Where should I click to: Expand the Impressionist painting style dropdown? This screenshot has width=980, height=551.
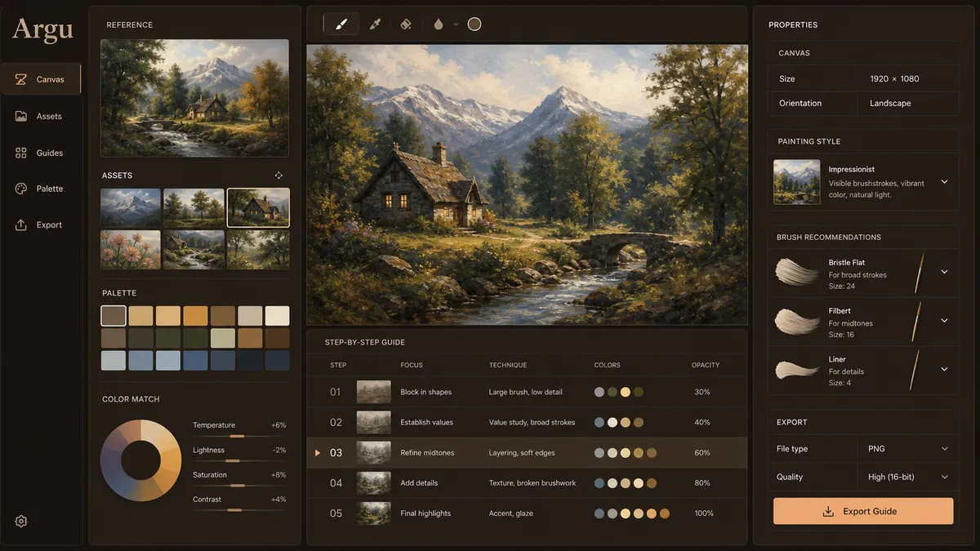click(x=944, y=182)
